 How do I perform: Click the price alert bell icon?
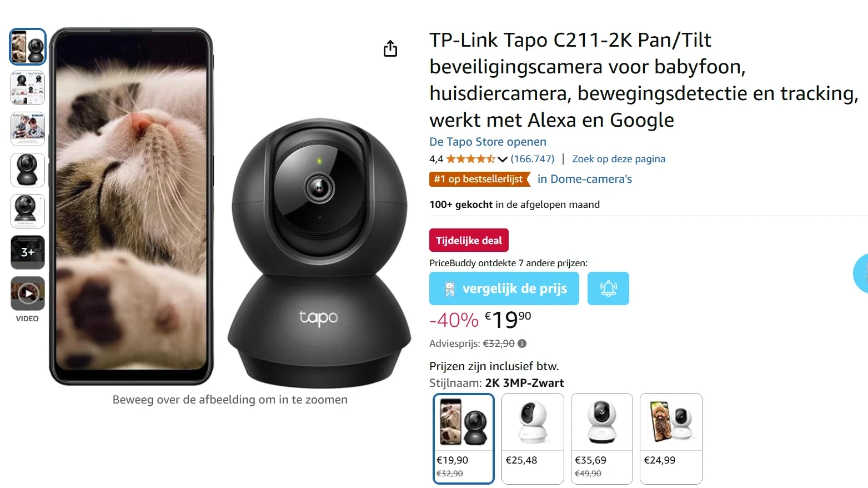coord(608,288)
